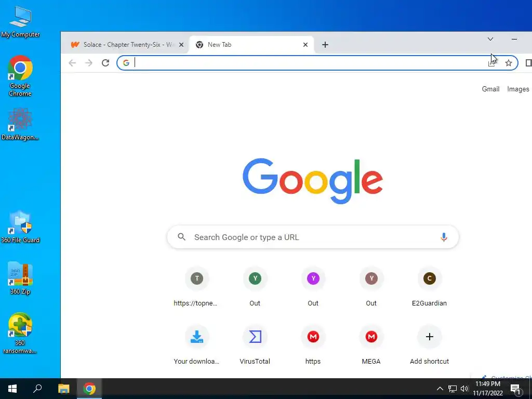Close the New Tab tab
532x399 pixels.
[305, 45]
